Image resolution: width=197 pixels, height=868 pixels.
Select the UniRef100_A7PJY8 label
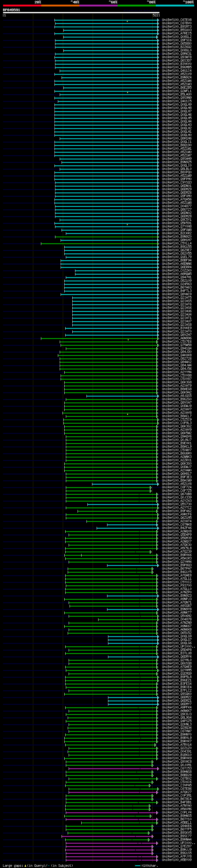[x=176, y=856]
